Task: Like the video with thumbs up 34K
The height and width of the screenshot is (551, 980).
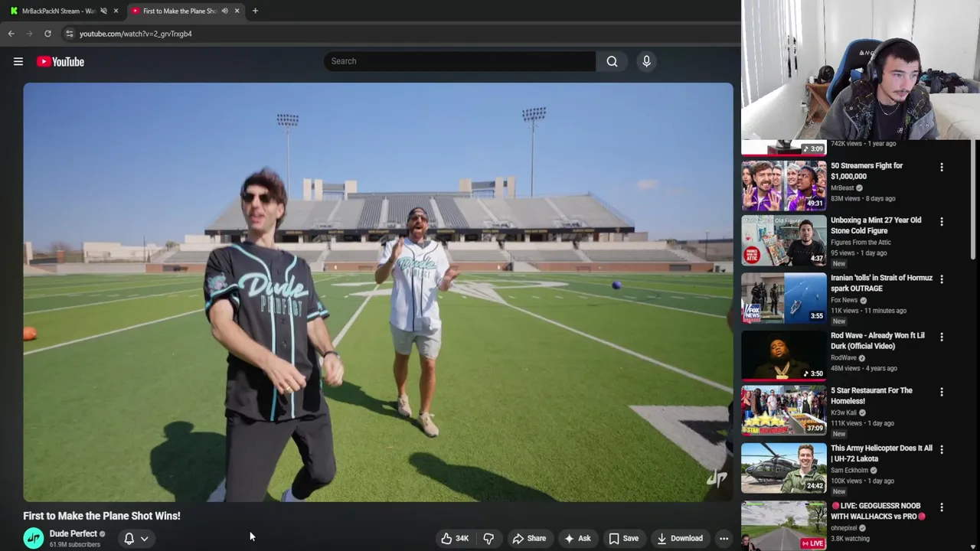Action: [x=454, y=539]
